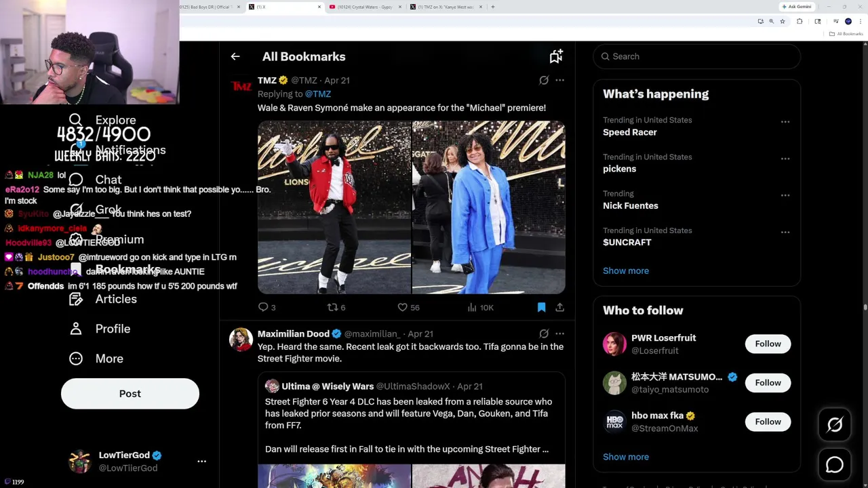View analytics showing 10K views
This screenshot has height=488, width=868.
pyautogui.click(x=480, y=307)
